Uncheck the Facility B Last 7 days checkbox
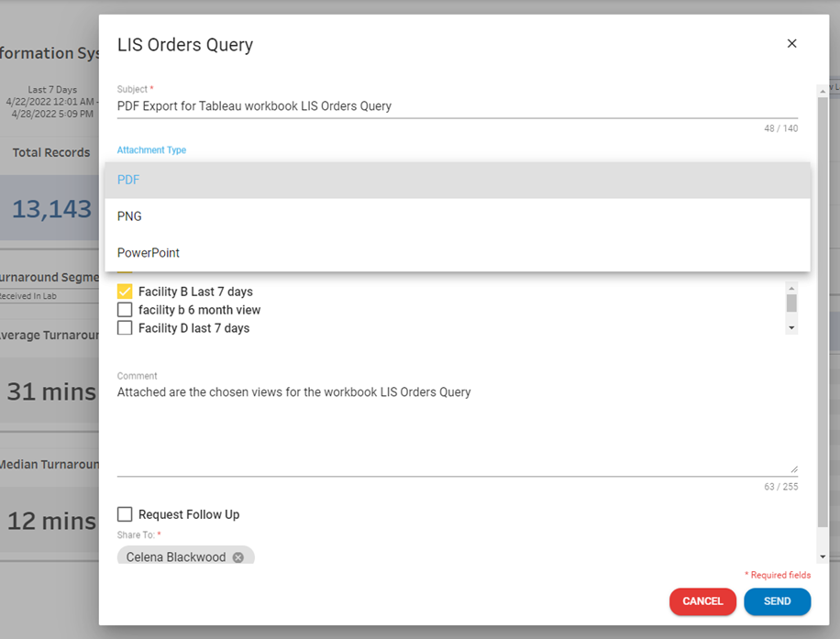840x639 pixels. 125,292
